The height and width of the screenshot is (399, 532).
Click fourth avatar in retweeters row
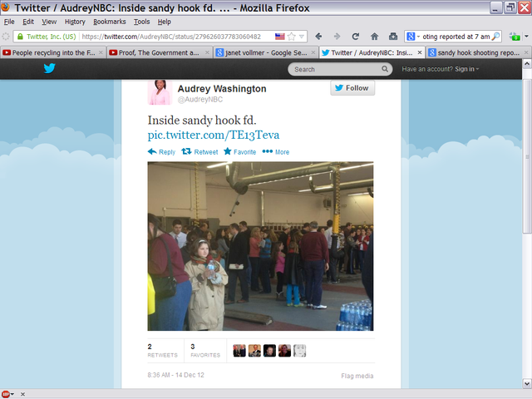[x=284, y=351]
